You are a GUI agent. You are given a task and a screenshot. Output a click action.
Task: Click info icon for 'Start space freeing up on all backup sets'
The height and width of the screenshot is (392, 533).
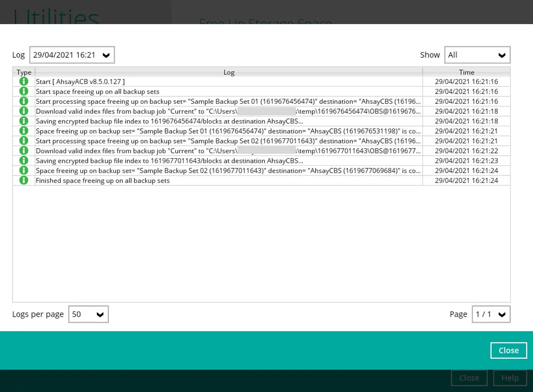tap(24, 92)
